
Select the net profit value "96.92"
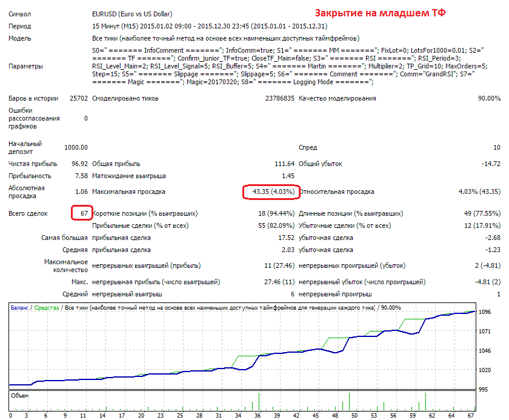(79, 164)
